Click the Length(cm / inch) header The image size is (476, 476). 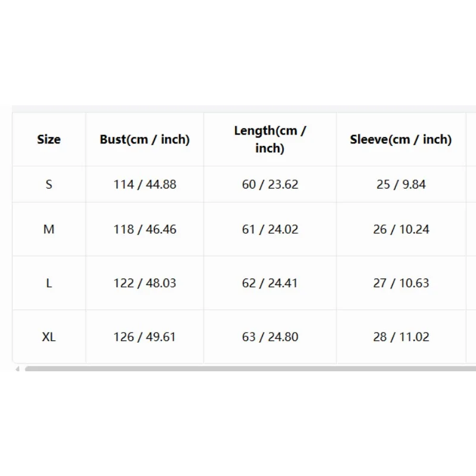[270, 139]
